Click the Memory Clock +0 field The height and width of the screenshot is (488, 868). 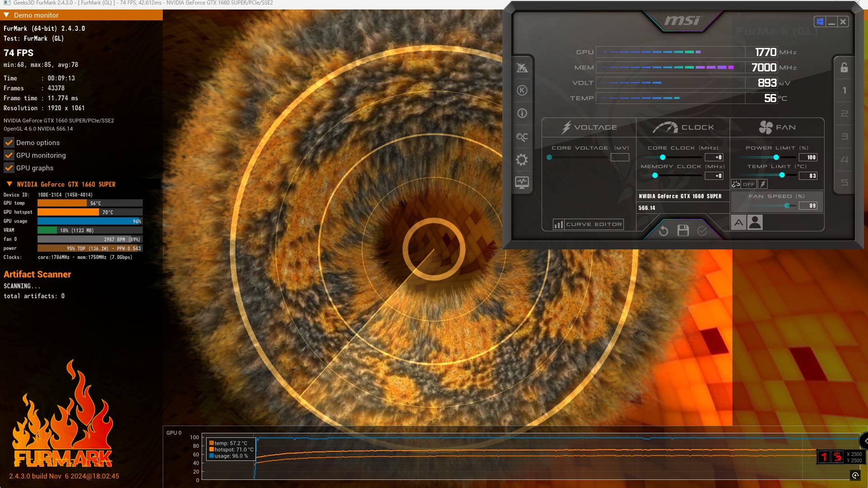(x=714, y=176)
